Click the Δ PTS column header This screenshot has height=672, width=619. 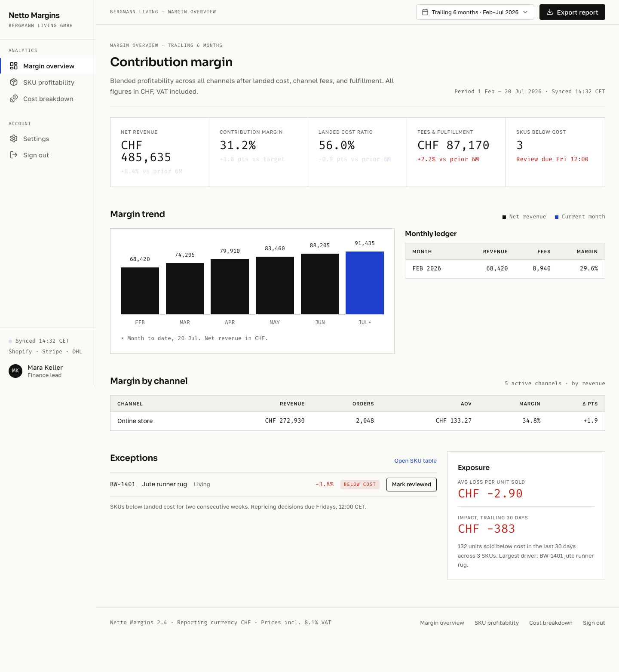590,404
